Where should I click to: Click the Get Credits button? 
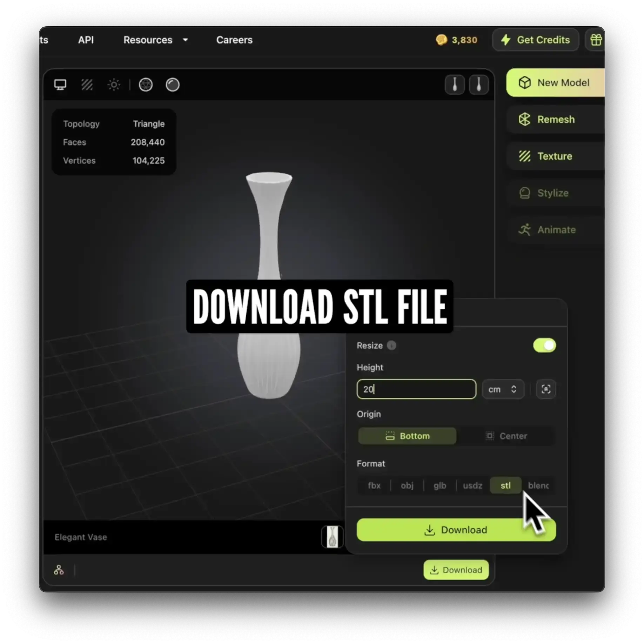click(535, 40)
